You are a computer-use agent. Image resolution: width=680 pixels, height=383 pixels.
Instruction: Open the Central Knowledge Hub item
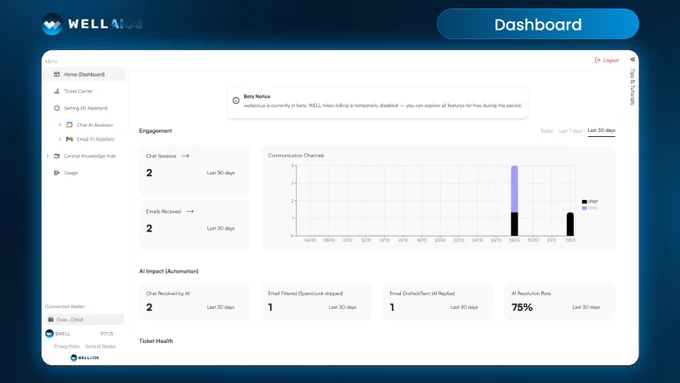pyautogui.click(x=90, y=156)
